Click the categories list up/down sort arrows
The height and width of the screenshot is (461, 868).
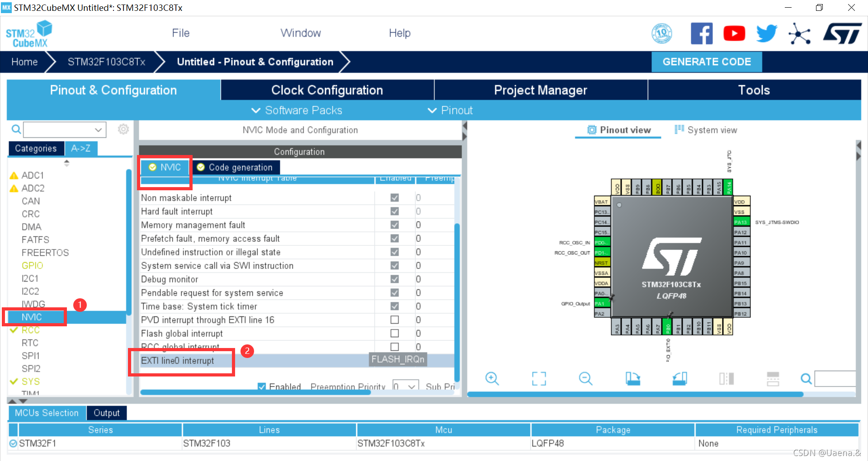coord(67,163)
